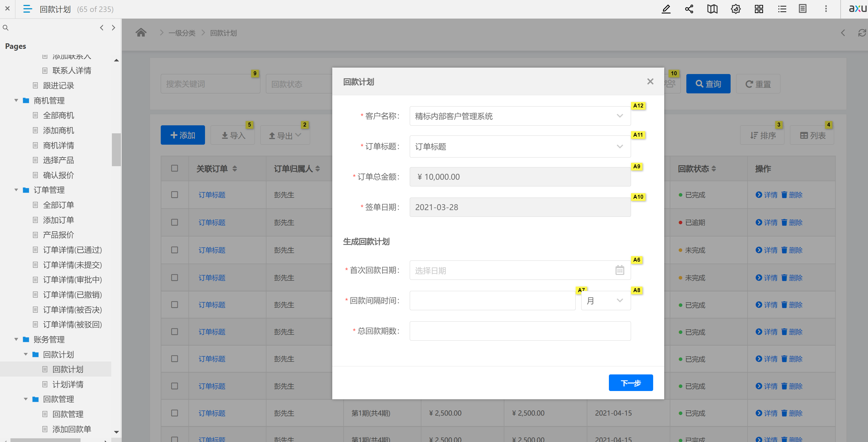868x442 pixels.
Task: Open the pencil comment tool icon
Action: click(x=666, y=9)
